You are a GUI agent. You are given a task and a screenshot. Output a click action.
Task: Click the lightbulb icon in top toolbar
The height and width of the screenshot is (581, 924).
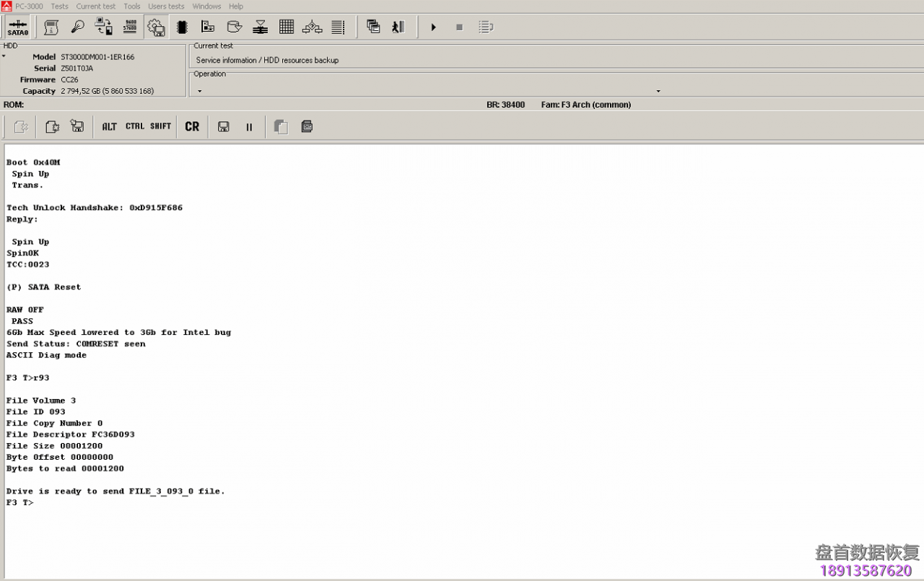tap(77, 27)
